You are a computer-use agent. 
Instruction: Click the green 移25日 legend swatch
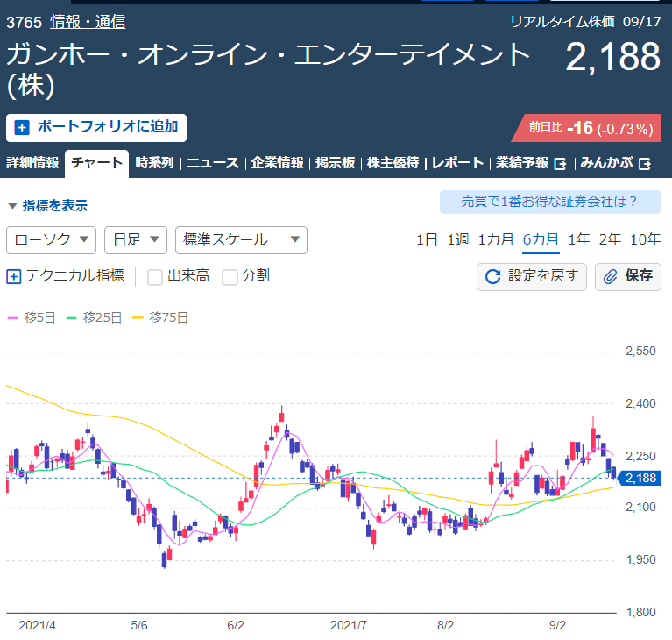71,318
